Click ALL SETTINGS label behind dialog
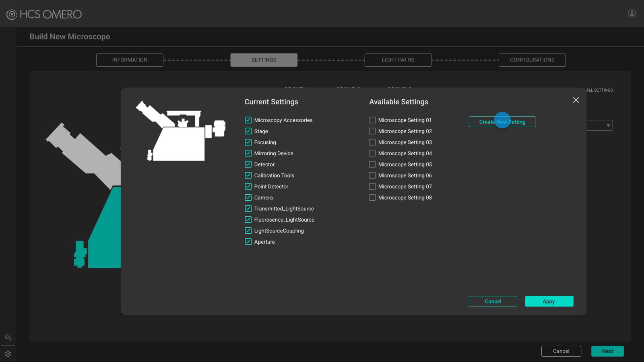 599,90
